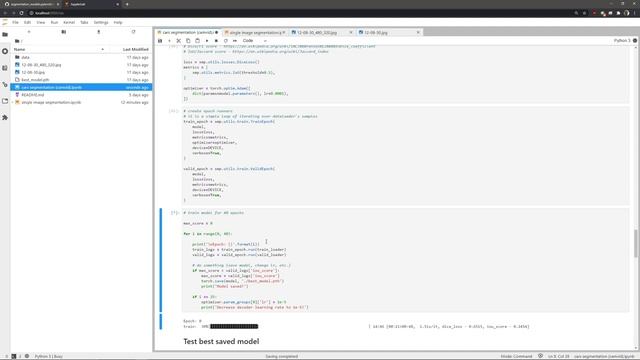Open the File menu
Viewport: 640px width, 360px height.
16,22
